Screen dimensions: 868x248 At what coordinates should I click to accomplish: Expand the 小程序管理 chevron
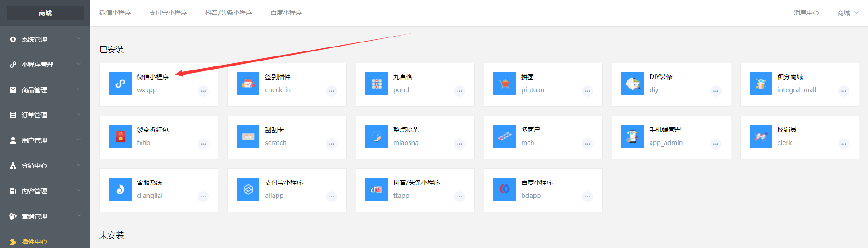(79, 64)
